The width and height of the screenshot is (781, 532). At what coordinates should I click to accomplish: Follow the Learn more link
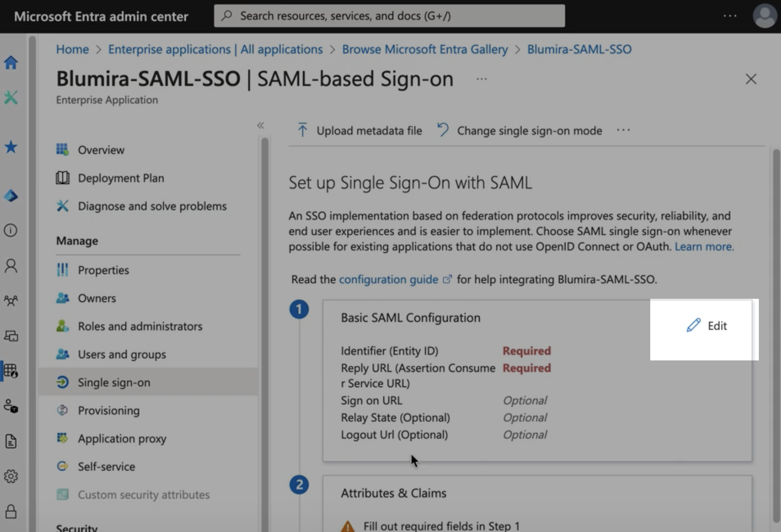click(704, 246)
